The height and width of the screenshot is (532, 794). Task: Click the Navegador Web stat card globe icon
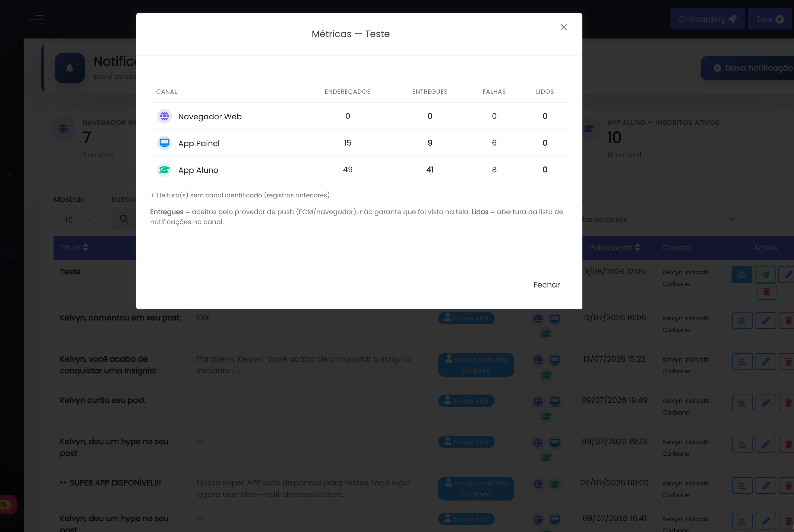pos(63,129)
